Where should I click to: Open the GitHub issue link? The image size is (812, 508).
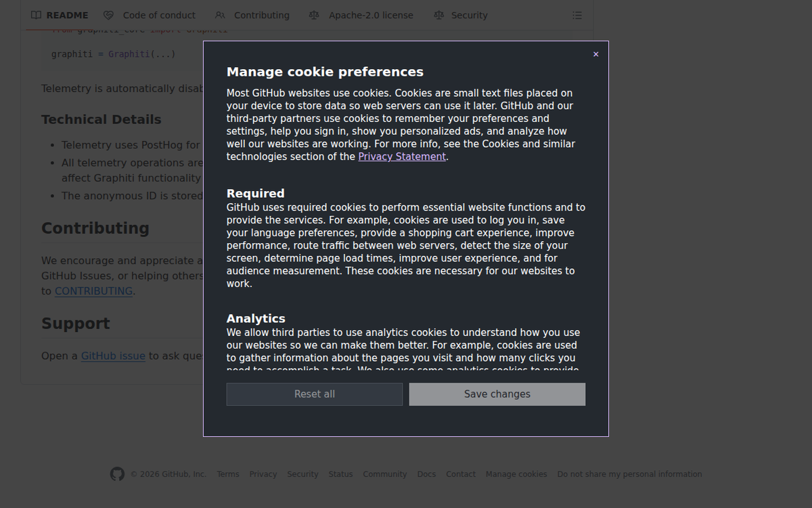(x=113, y=356)
